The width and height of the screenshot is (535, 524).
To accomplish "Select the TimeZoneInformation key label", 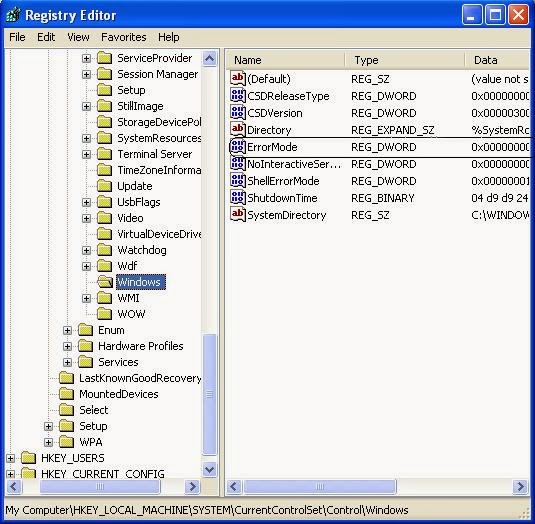I will click(x=159, y=170).
